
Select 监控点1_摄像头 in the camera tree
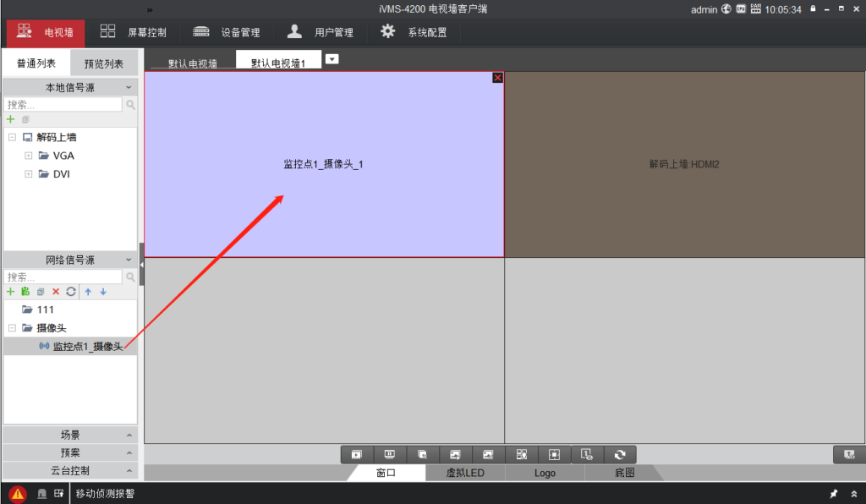pyautogui.click(x=87, y=347)
